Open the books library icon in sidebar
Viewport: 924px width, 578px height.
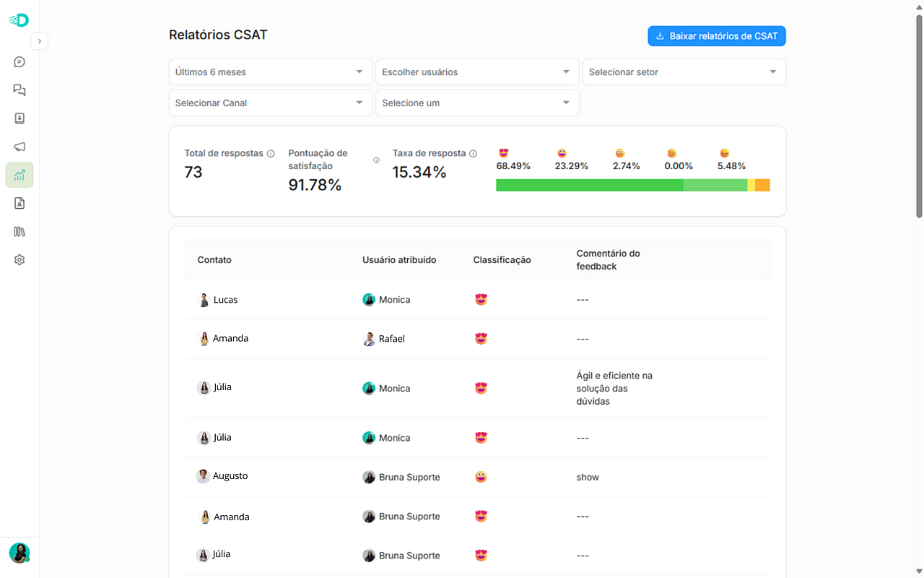point(19,232)
